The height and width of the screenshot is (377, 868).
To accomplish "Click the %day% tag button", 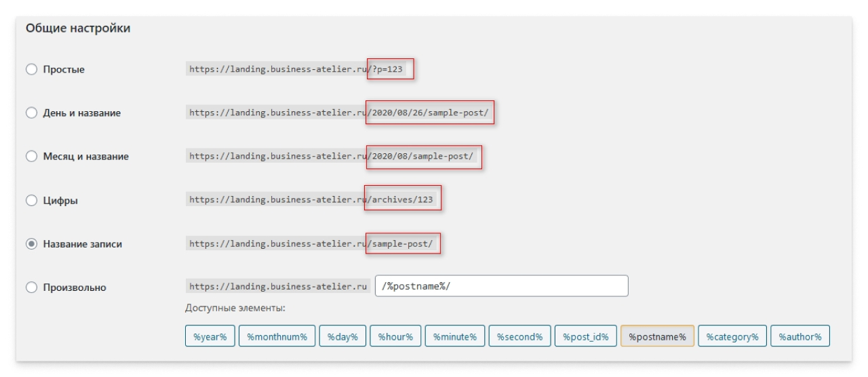I will [x=342, y=336].
